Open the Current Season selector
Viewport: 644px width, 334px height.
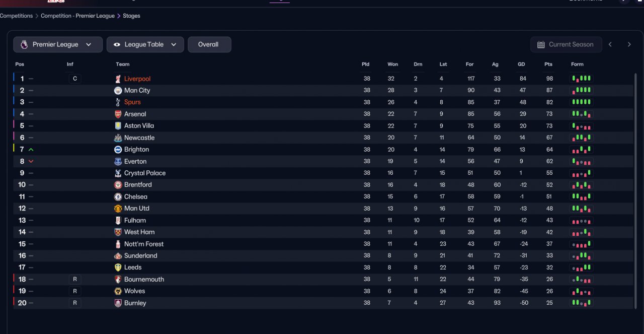566,44
